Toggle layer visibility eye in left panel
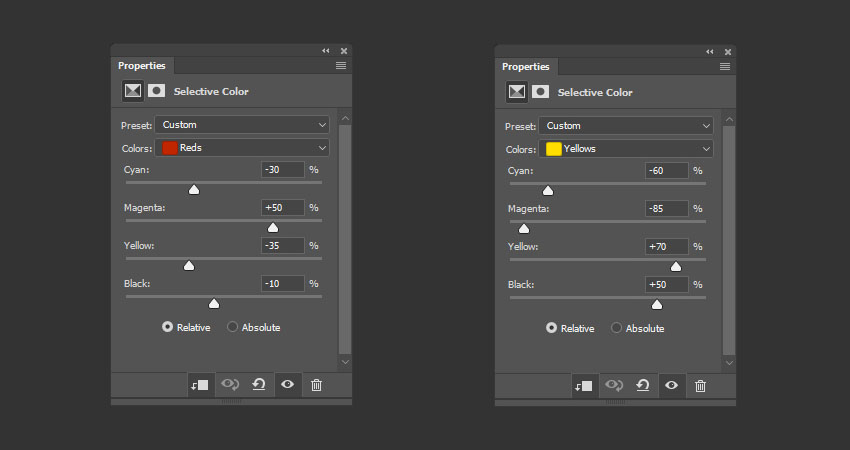 (288, 385)
